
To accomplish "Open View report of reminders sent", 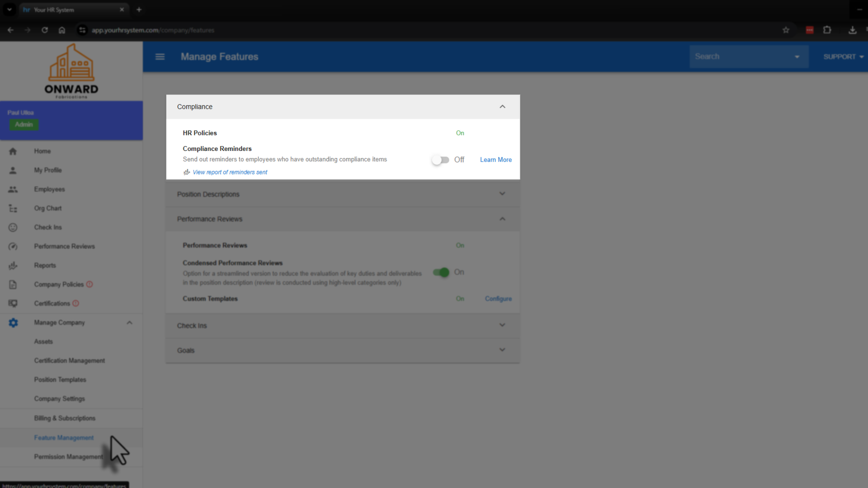I will point(230,172).
